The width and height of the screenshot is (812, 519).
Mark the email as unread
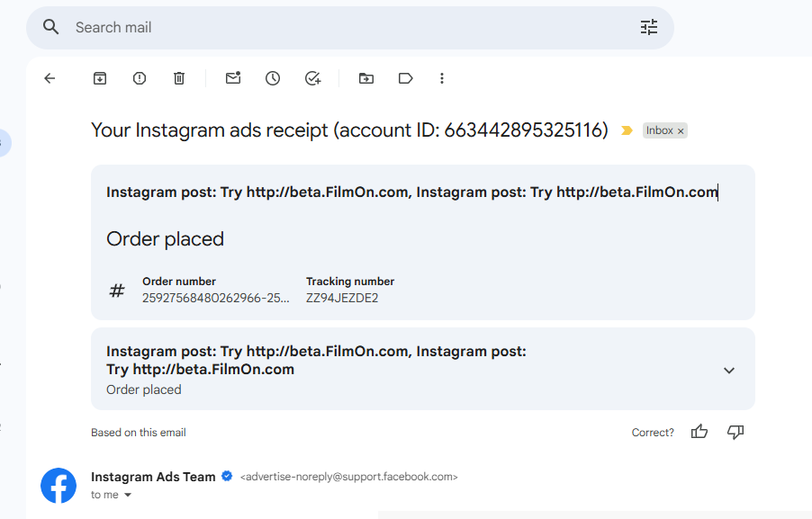pyautogui.click(x=233, y=78)
